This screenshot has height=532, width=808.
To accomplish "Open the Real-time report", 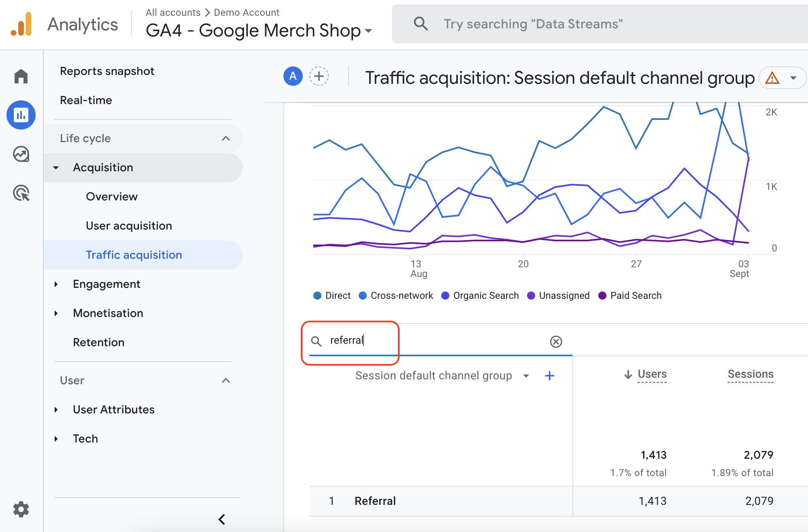I will click(86, 100).
